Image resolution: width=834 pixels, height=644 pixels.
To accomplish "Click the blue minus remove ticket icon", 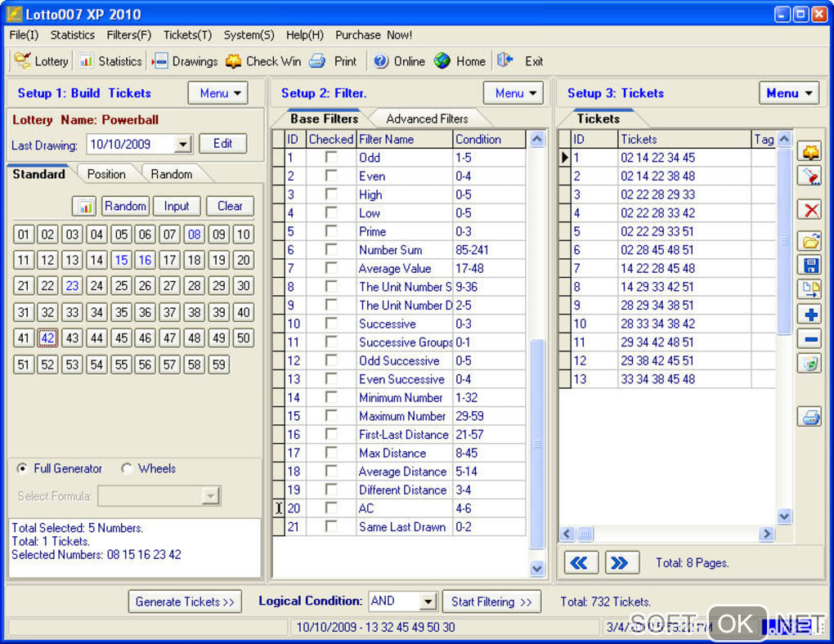I will [x=809, y=338].
